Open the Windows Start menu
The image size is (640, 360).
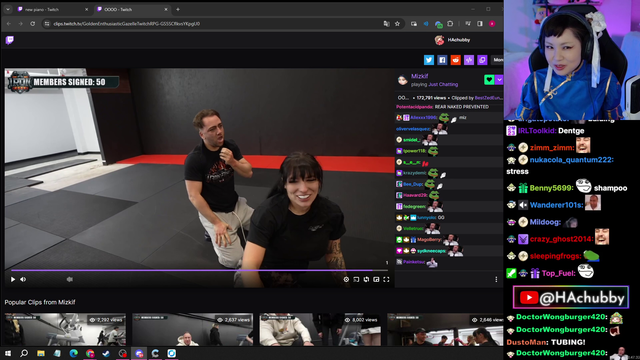tap(8, 353)
